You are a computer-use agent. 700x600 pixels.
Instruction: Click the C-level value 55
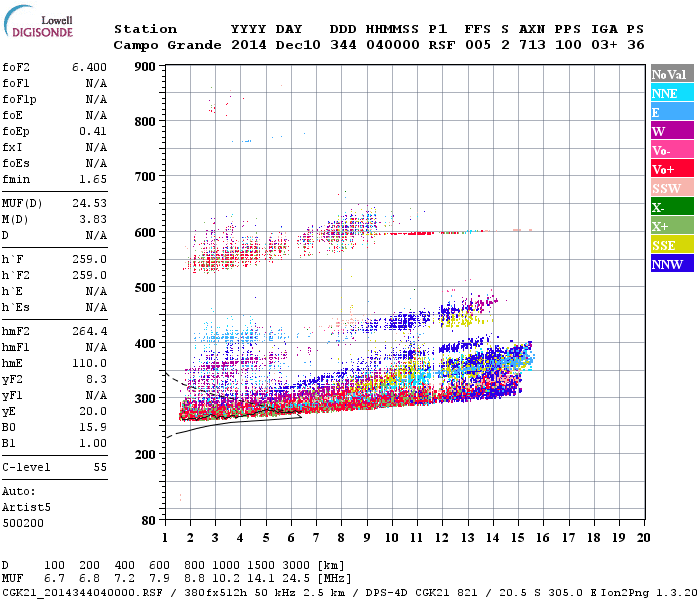100,467
